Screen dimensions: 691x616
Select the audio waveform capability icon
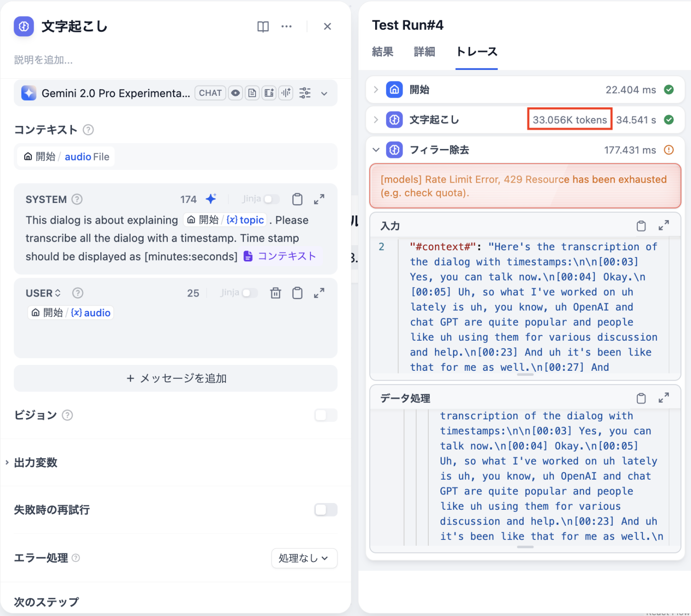pos(286,93)
